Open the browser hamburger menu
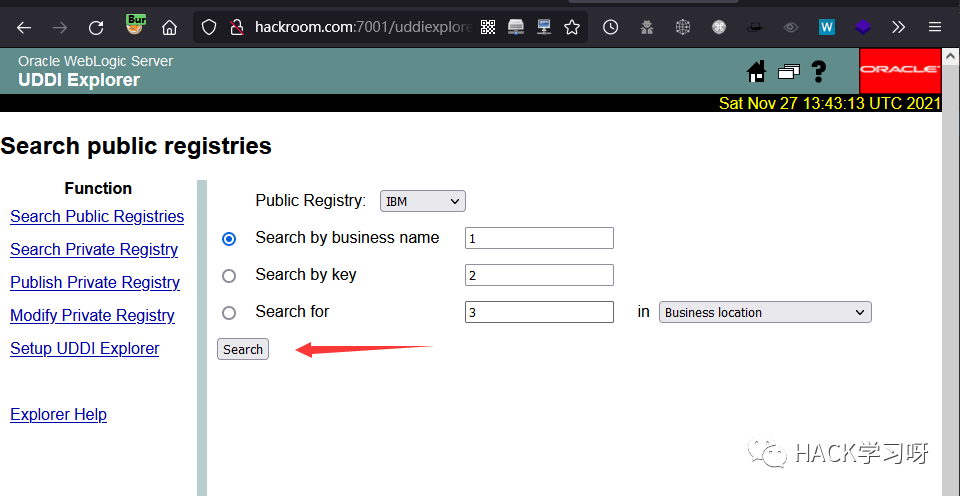Image resolution: width=960 pixels, height=496 pixels. 934,27
